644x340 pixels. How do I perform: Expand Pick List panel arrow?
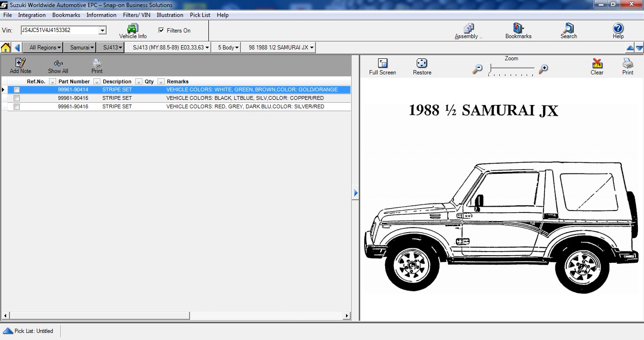coord(8,331)
